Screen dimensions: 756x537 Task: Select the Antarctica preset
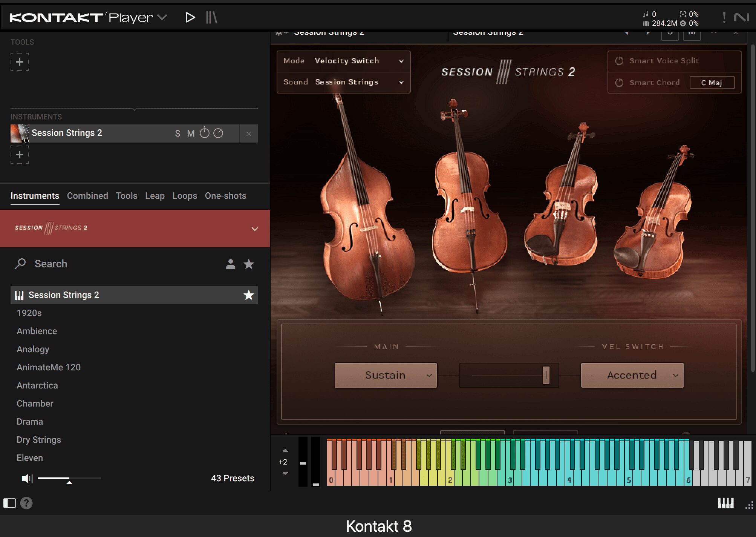pyautogui.click(x=37, y=385)
